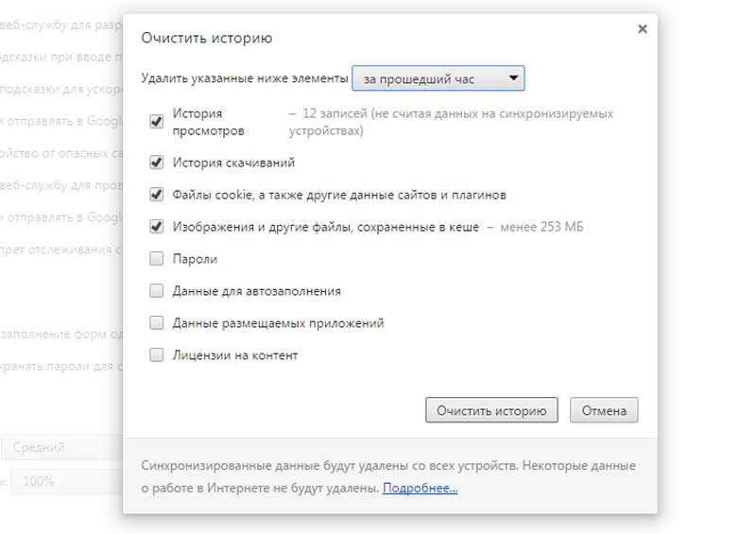Click the Данные для автозаполнения label

tap(256, 291)
